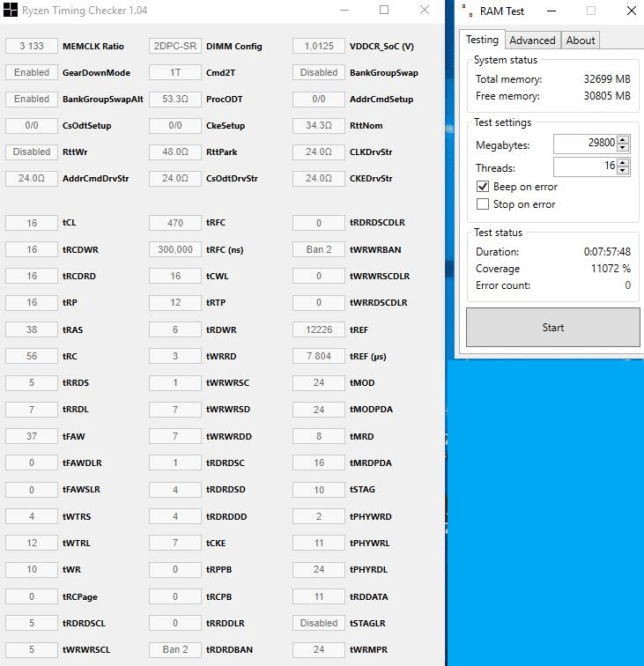Viewport: 644px width, 666px height.
Task: Click the tSTAG value 10
Action: tap(319, 490)
